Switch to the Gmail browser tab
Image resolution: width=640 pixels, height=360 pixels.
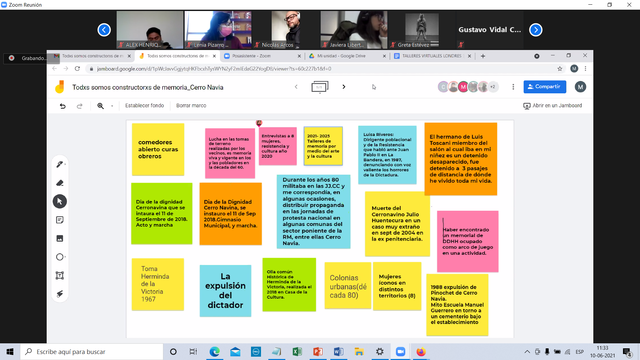92,56
